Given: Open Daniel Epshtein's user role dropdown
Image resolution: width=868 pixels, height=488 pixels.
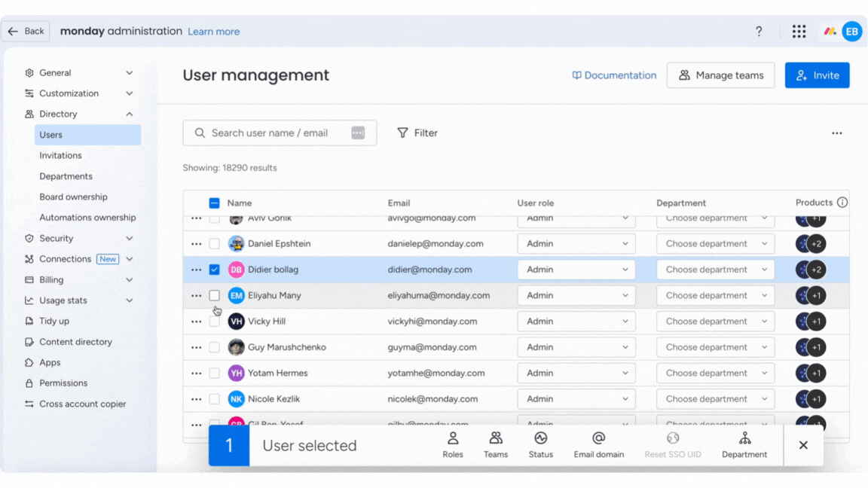Looking at the screenshot, I should tap(576, 243).
